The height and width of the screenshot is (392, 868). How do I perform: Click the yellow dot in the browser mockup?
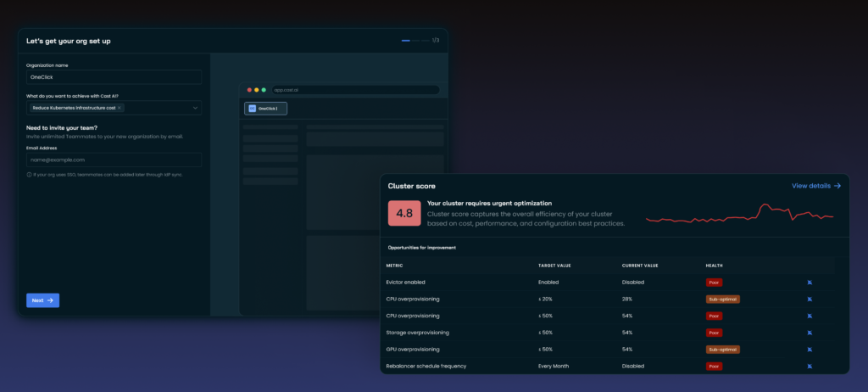[x=256, y=90]
